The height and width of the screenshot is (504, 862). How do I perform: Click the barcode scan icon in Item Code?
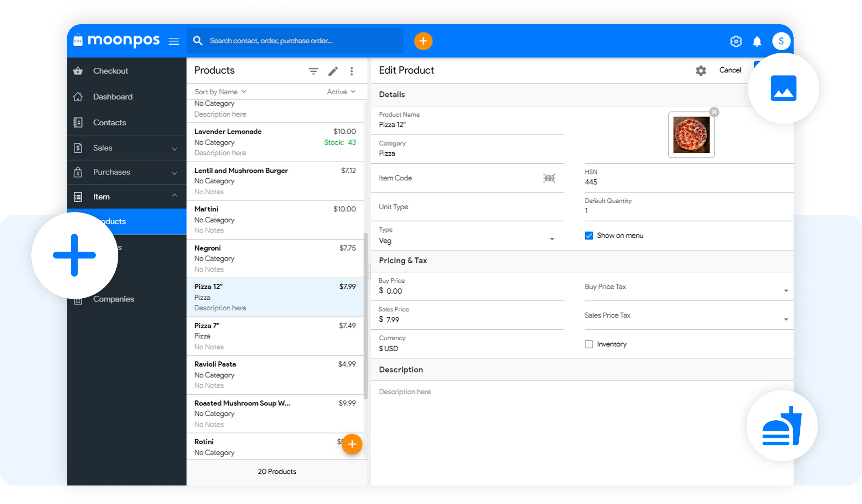[549, 178]
